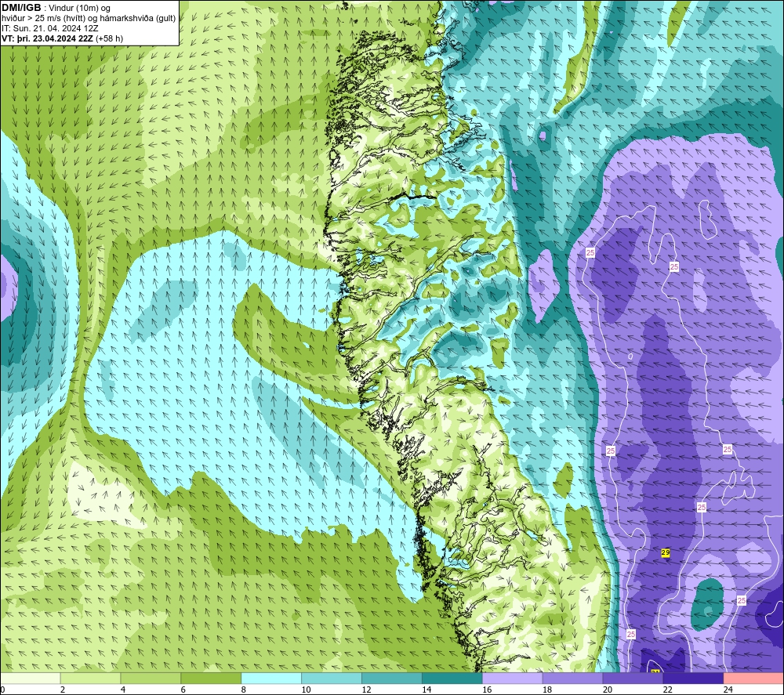Select the 16–18 m/s light purple legend swatch
This screenshot has width=784, height=695.
513,679
